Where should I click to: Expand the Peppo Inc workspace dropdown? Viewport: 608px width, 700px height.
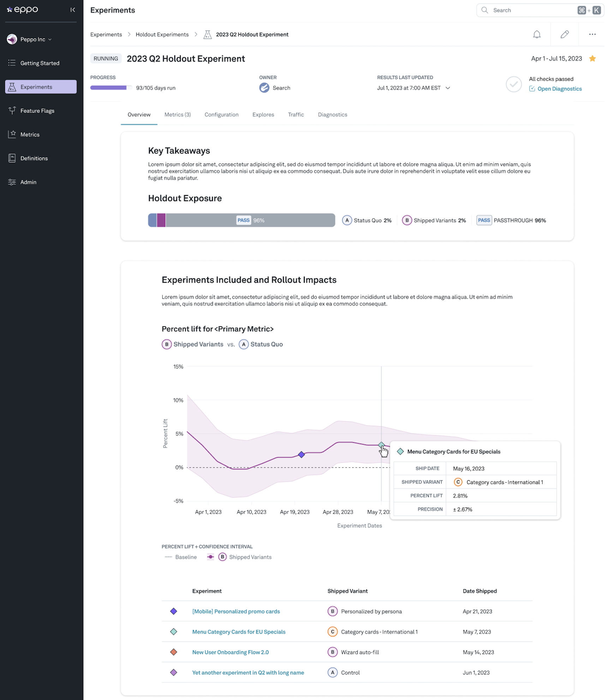pyautogui.click(x=34, y=39)
